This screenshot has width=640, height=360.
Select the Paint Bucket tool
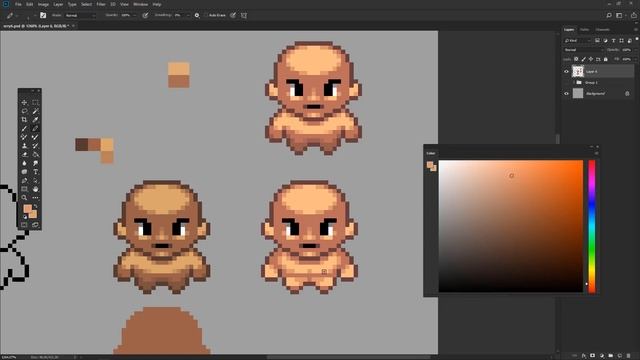(x=35, y=154)
